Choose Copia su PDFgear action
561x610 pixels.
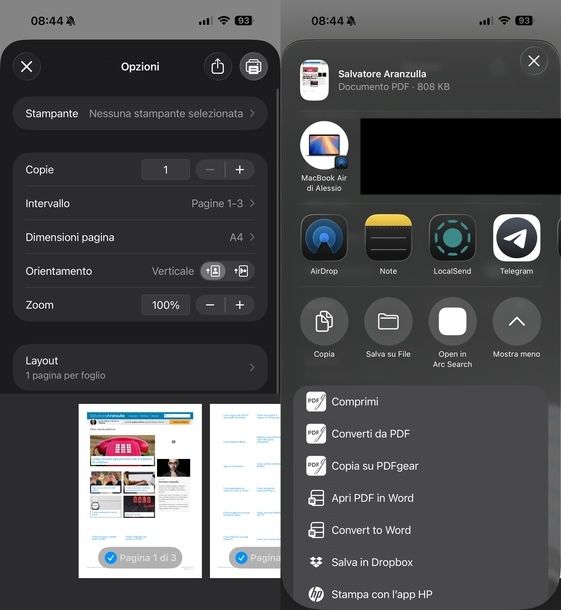421,466
